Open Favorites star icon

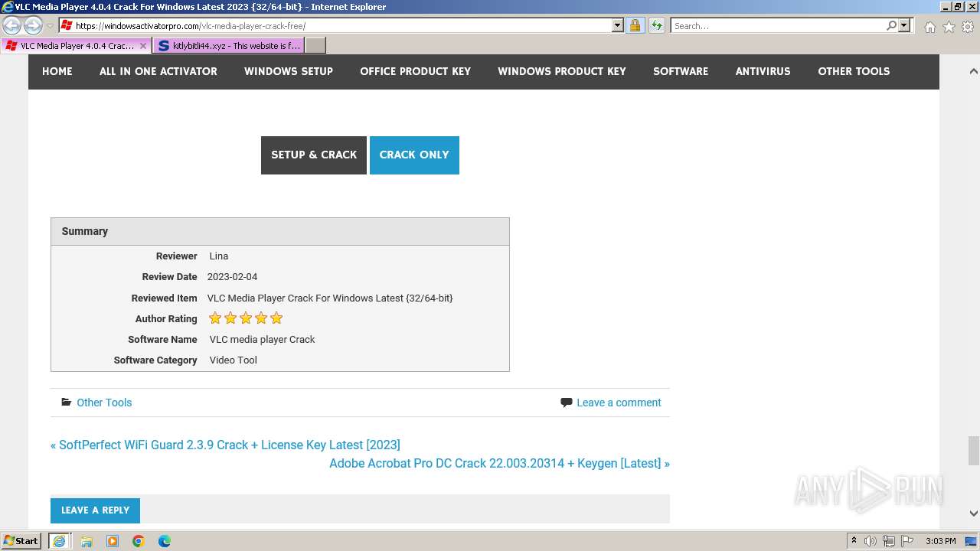[949, 27]
